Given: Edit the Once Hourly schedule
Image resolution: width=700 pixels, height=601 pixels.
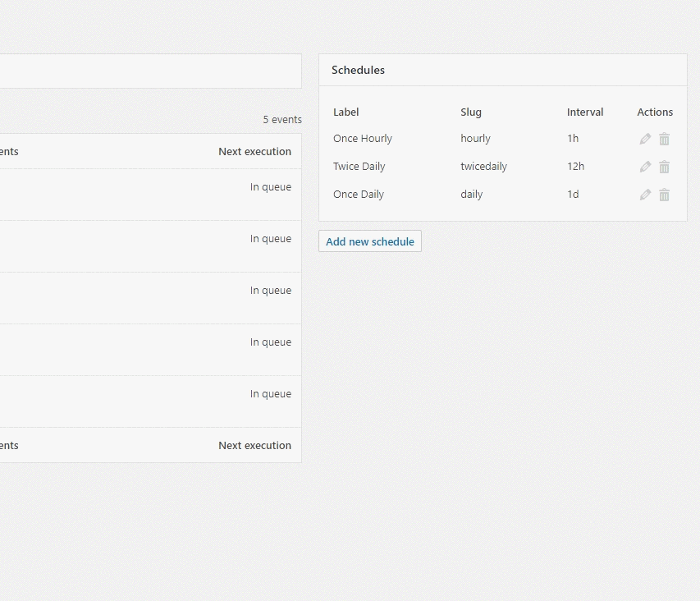Looking at the screenshot, I should pos(645,139).
